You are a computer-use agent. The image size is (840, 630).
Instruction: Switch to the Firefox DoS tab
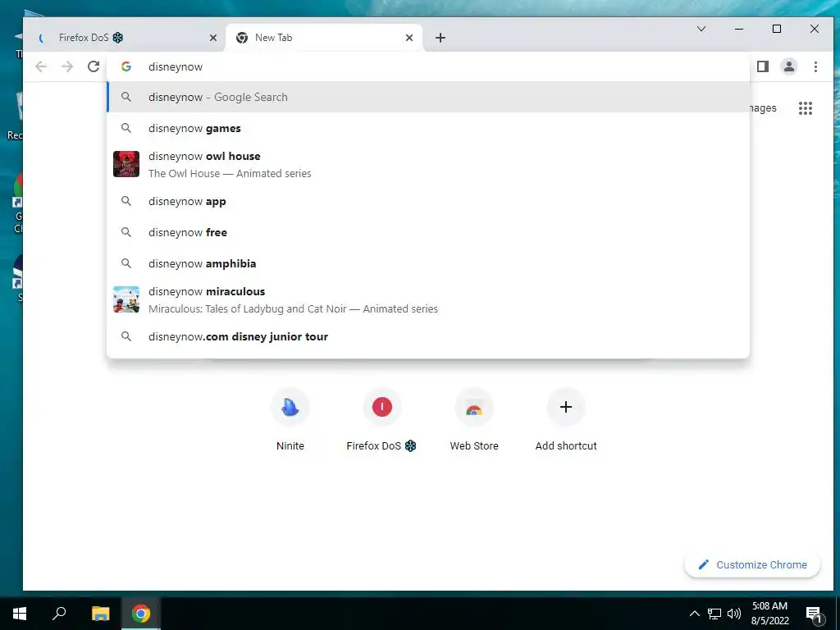(126, 38)
